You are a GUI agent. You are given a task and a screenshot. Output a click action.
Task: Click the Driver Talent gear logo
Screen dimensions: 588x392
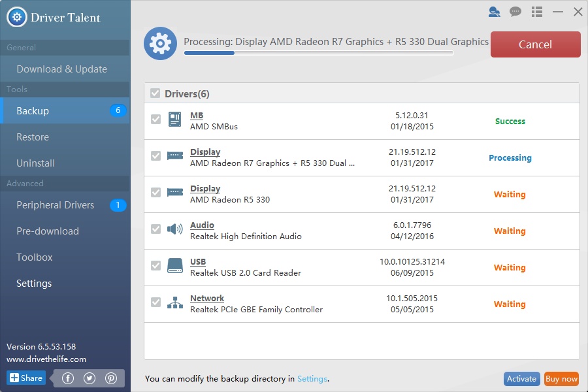(x=17, y=17)
